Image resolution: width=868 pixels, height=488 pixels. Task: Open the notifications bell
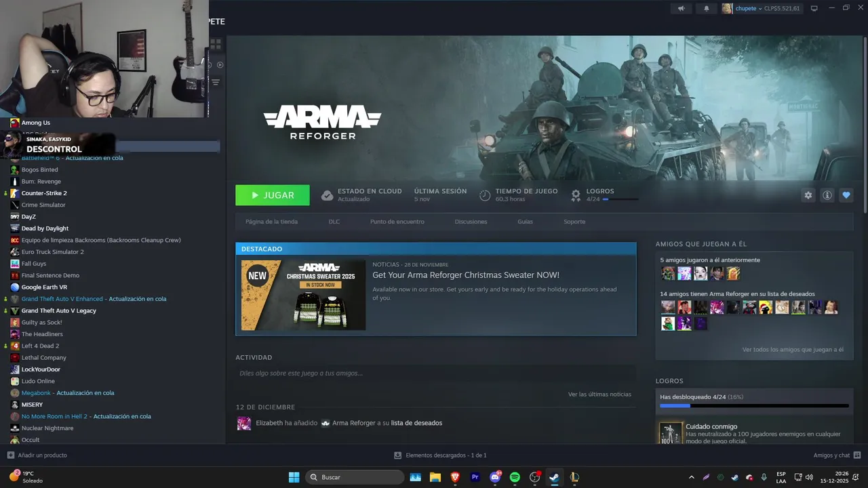(706, 8)
